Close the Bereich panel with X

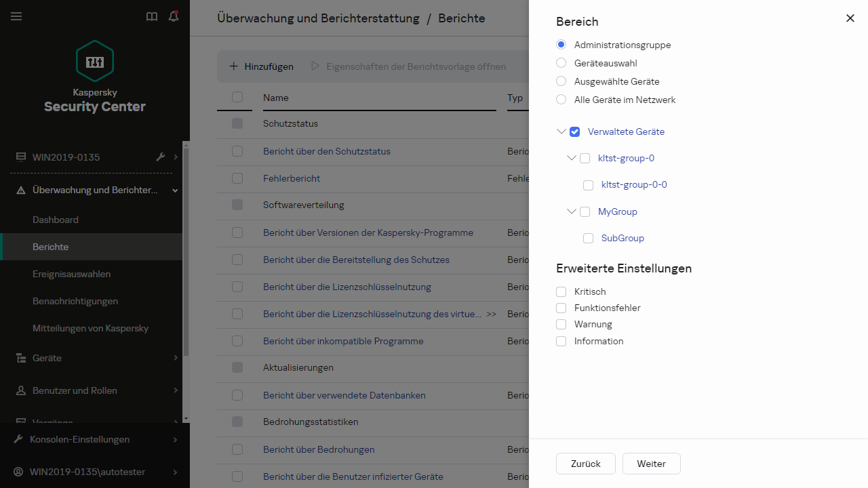pos(850,18)
